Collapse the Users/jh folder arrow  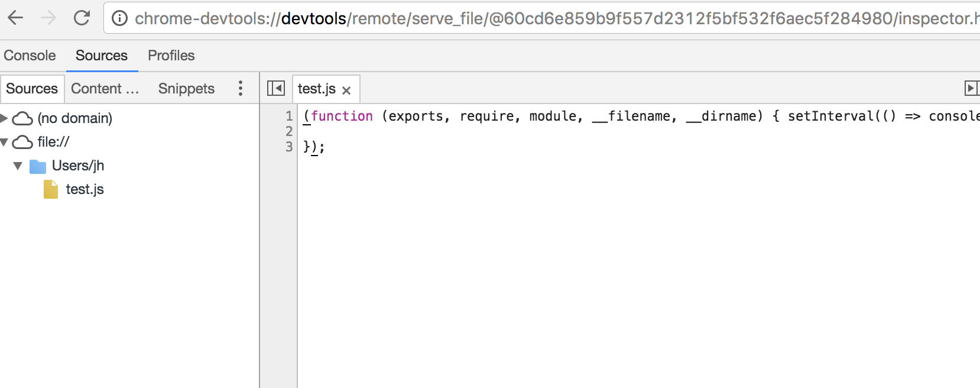(x=18, y=166)
